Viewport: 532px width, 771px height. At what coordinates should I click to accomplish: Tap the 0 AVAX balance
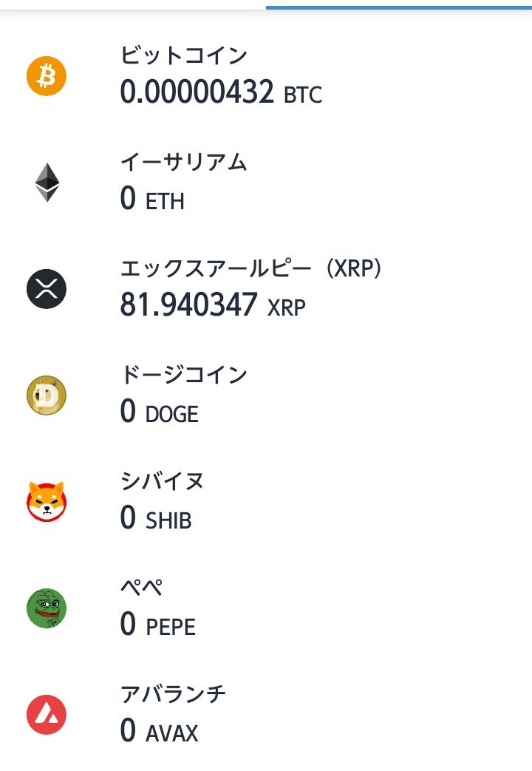click(160, 730)
